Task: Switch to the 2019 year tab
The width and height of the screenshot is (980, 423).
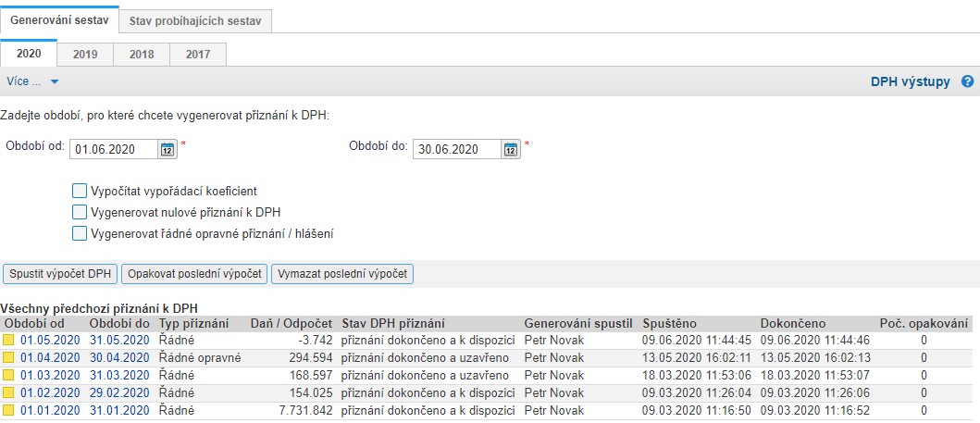Action: [85, 55]
